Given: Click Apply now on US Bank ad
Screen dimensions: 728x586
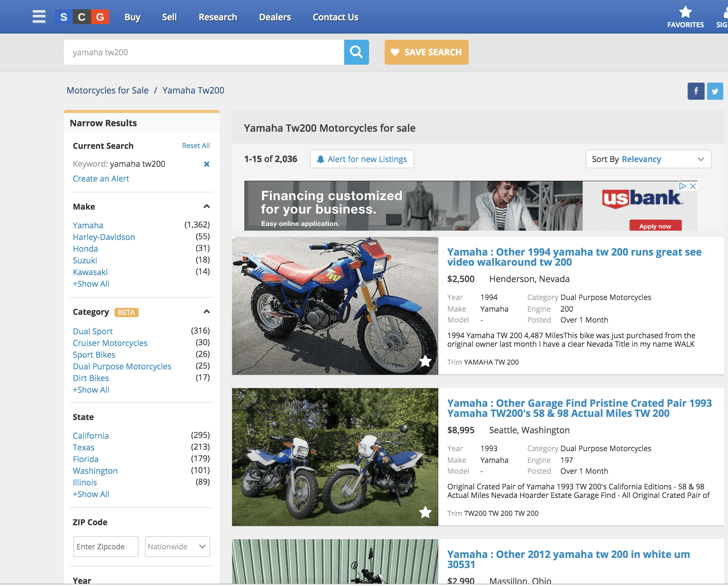Looking at the screenshot, I should pos(655,226).
